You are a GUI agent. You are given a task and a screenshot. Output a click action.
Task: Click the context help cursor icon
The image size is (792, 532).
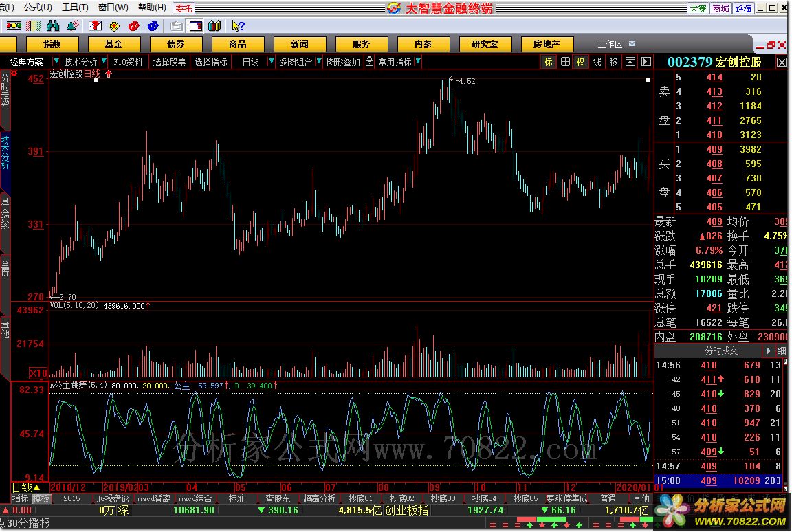pyautogui.click(x=237, y=25)
